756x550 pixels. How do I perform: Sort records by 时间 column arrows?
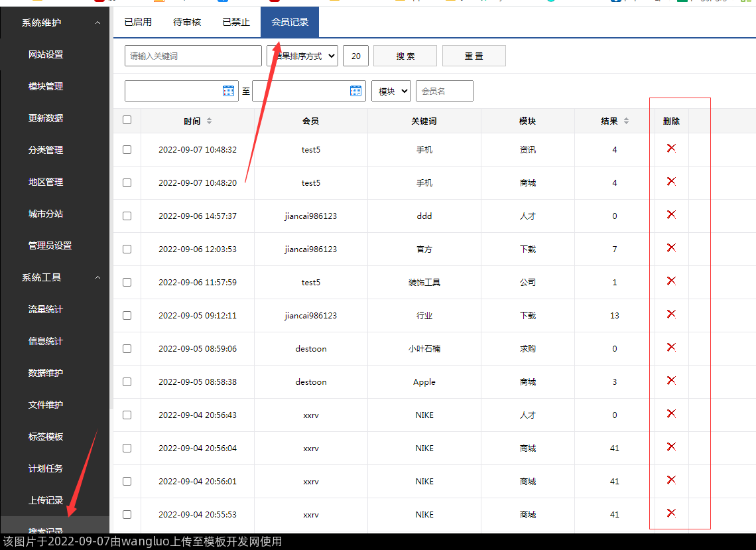(209, 121)
